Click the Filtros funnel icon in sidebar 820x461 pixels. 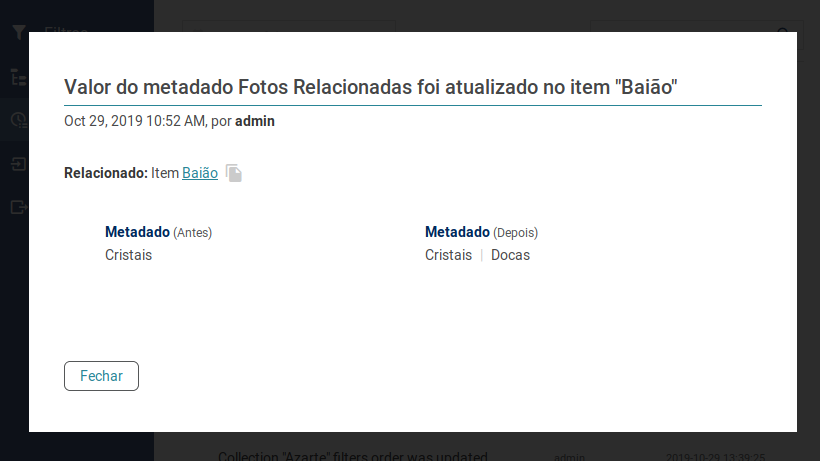pyautogui.click(x=19, y=32)
